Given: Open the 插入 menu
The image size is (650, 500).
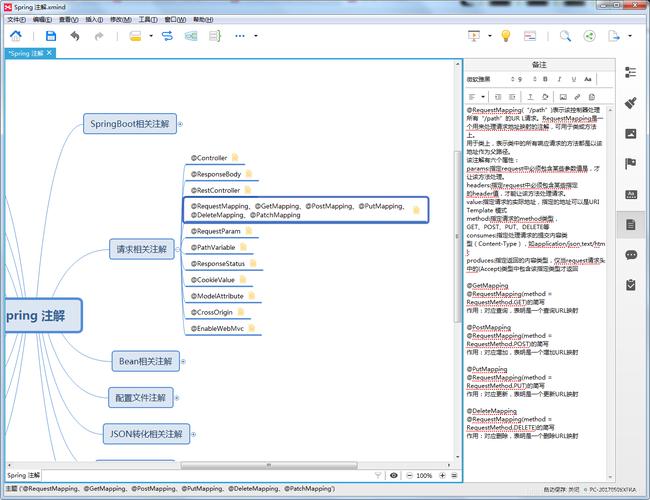Looking at the screenshot, I should coord(94,19).
